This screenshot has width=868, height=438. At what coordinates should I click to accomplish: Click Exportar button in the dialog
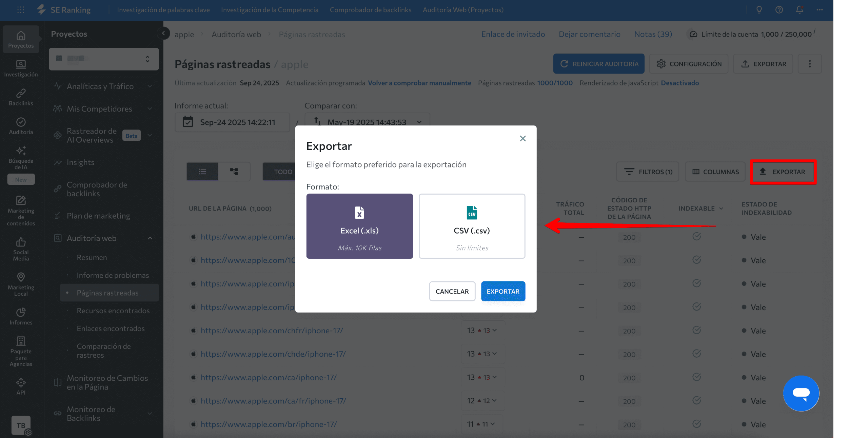coord(503,291)
